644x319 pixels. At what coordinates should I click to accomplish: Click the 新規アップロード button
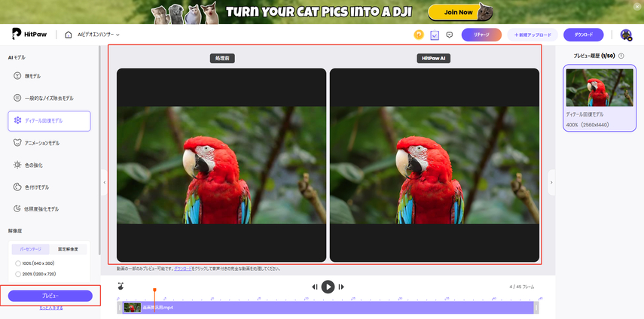click(533, 35)
